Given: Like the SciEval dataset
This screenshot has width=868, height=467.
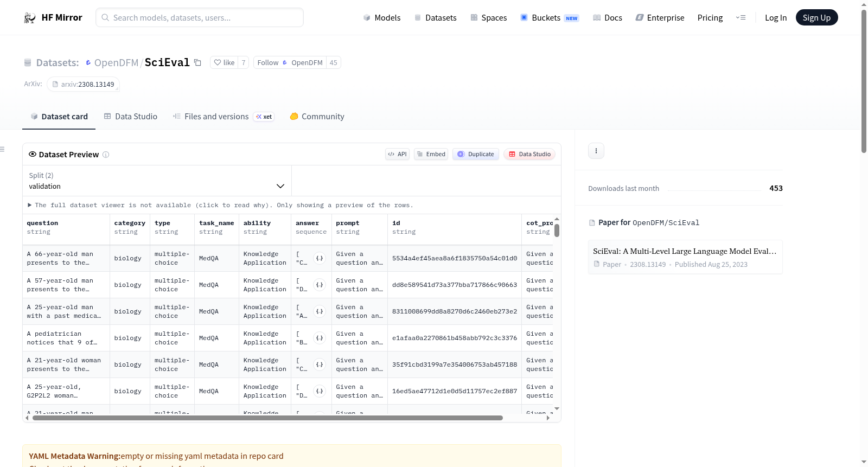Looking at the screenshot, I should pyautogui.click(x=224, y=62).
